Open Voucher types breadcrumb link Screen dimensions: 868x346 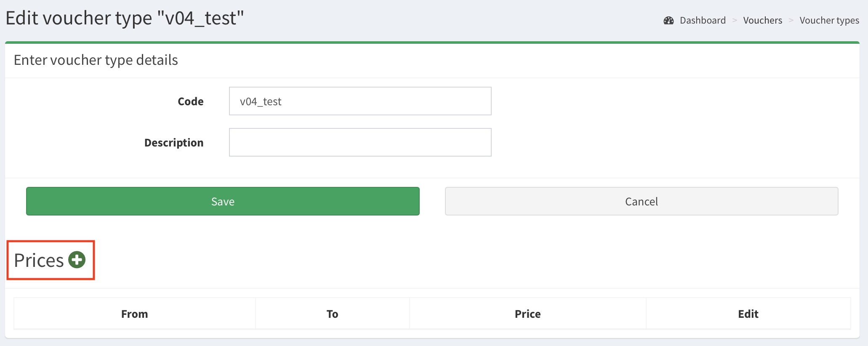click(829, 21)
